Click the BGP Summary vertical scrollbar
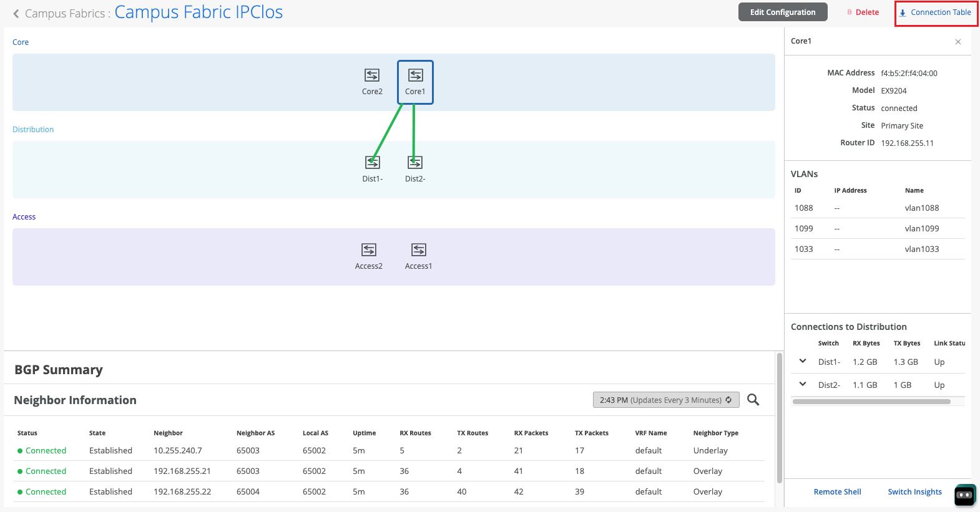 779,418
